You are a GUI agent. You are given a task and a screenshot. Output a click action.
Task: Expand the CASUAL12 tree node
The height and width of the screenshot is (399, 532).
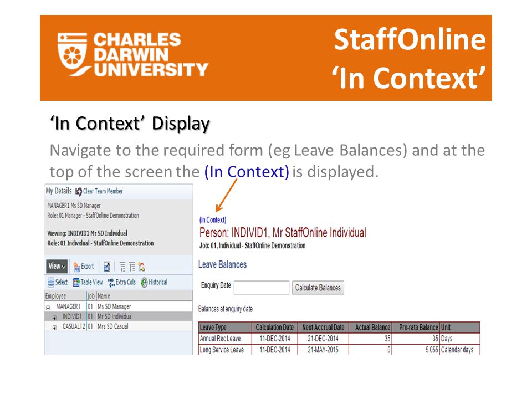click(x=54, y=328)
